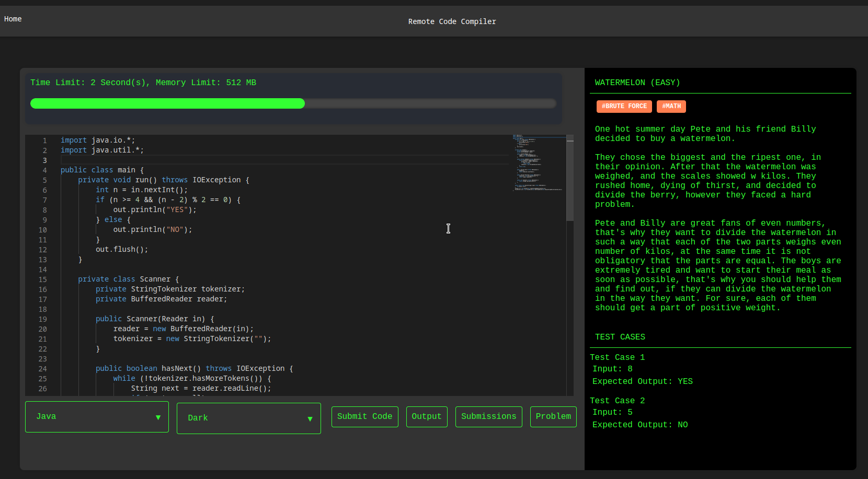The height and width of the screenshot is (479, 868).
Task: Open the Dark theme dropdown
Action: coord(249,418)
